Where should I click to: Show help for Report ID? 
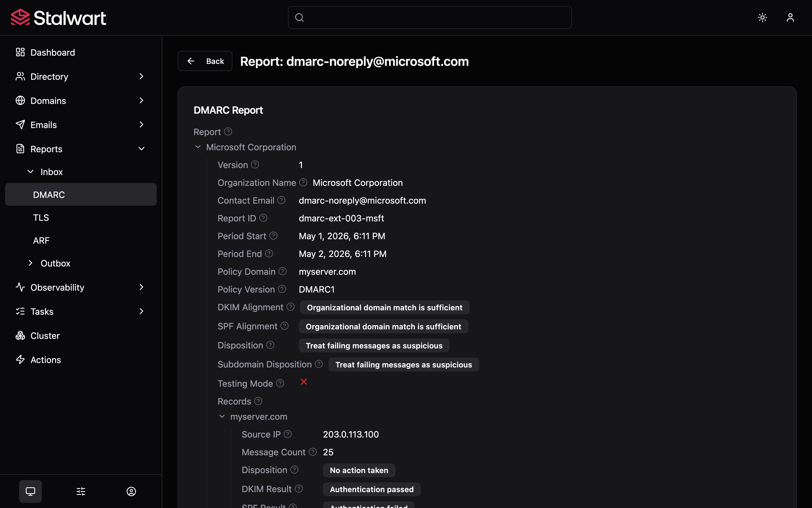coord(263,218)
